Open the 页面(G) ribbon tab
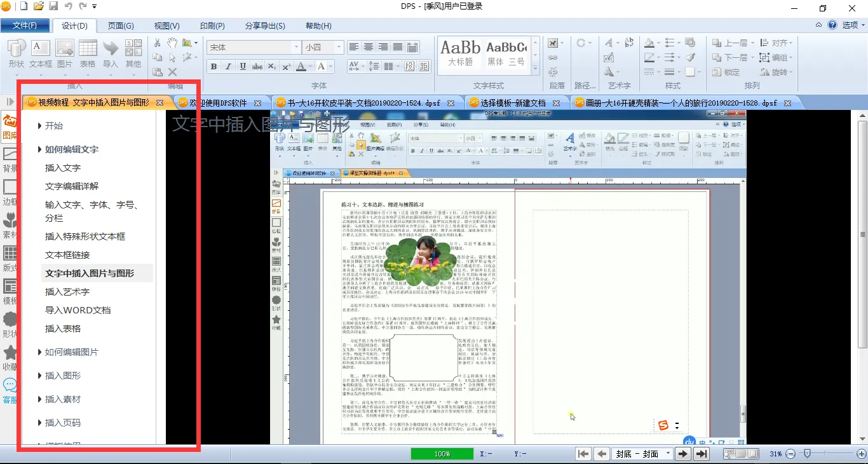Image resolution: width=868 pixels, height=464 pixels. coord(120,25)
